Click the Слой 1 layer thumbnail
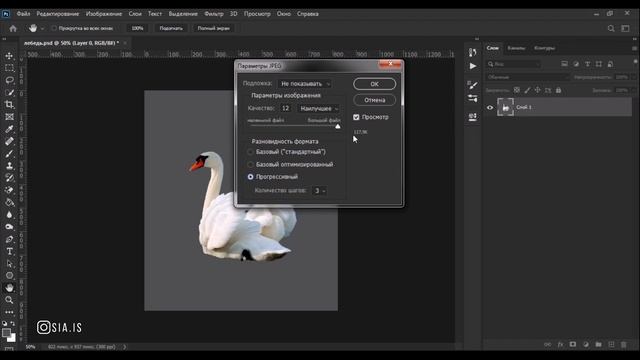This screenshot has height=360, width=640. pyautogui.click(x=505, y=107)
